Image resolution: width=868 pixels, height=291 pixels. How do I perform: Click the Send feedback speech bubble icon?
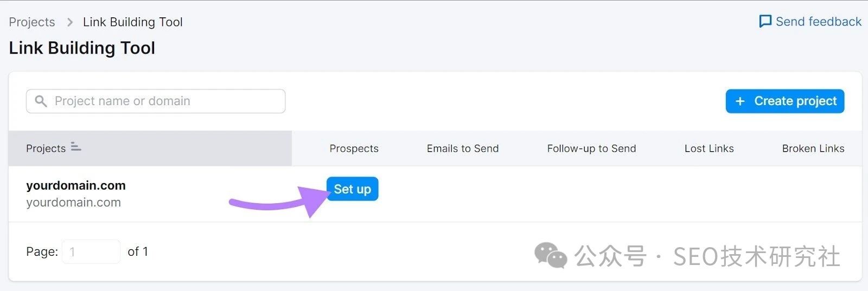click(765, 22)
